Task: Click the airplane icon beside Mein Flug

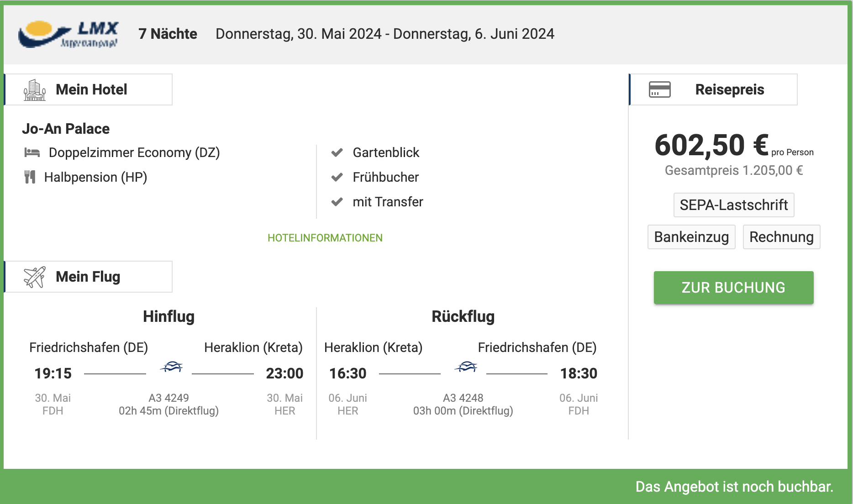Action: [35, 277]
